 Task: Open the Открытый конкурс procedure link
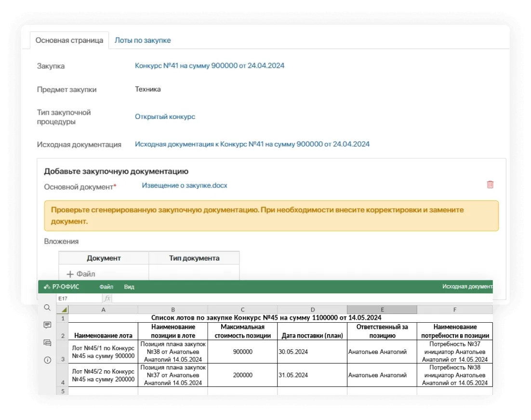click(165, 117)
